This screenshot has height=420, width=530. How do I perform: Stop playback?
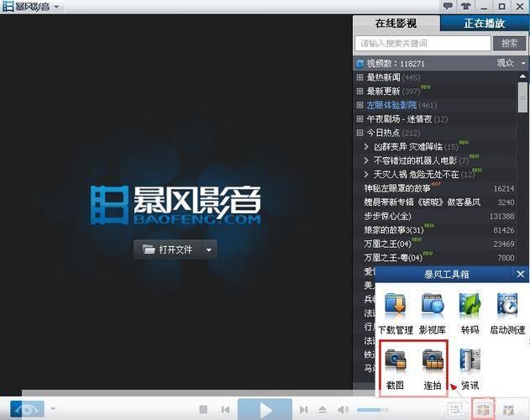point(203,410)
